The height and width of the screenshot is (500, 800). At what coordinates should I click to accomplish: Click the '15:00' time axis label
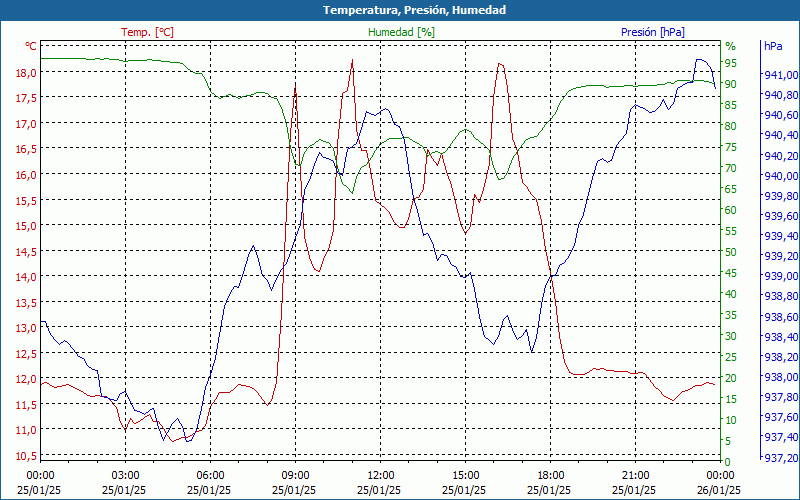point(466,476)
